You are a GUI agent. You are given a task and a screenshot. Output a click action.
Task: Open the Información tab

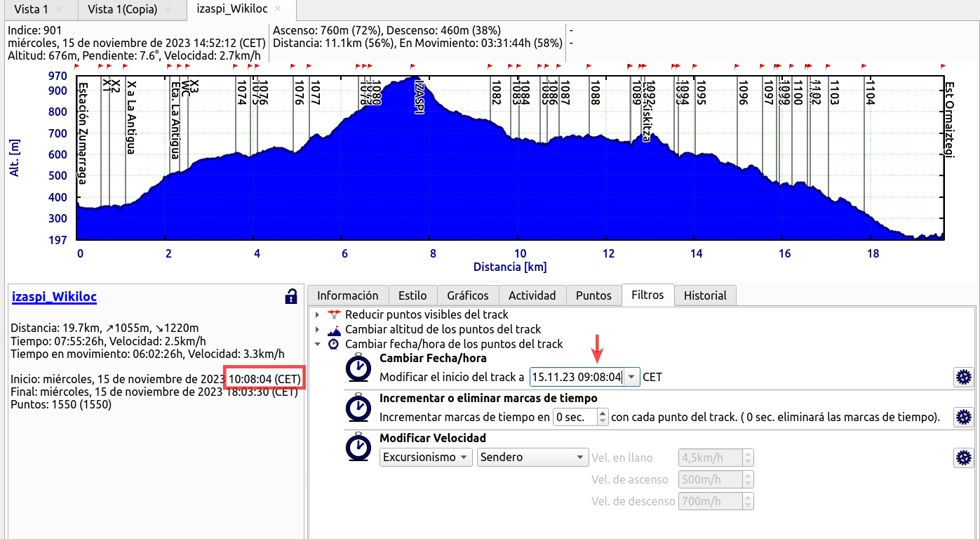tap(347, 295)
